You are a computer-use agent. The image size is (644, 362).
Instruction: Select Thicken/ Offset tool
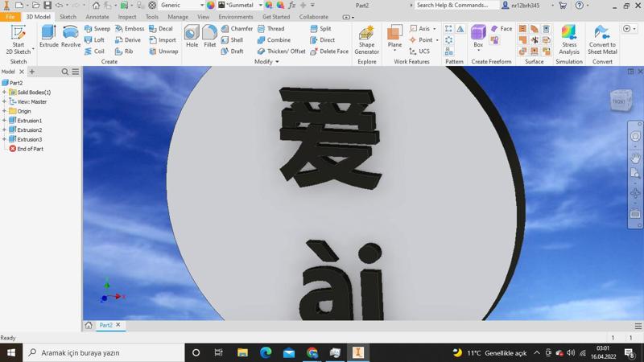coord(281,51)
